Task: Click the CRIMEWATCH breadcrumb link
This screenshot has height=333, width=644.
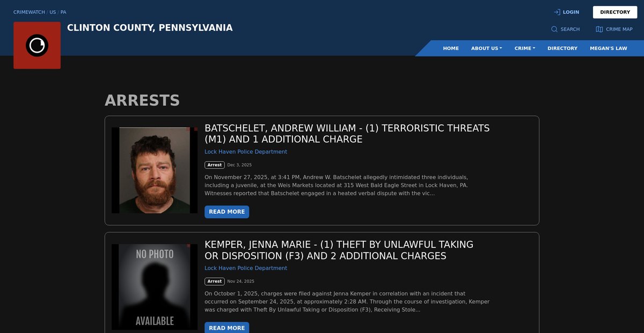Action: coord(29,12)
